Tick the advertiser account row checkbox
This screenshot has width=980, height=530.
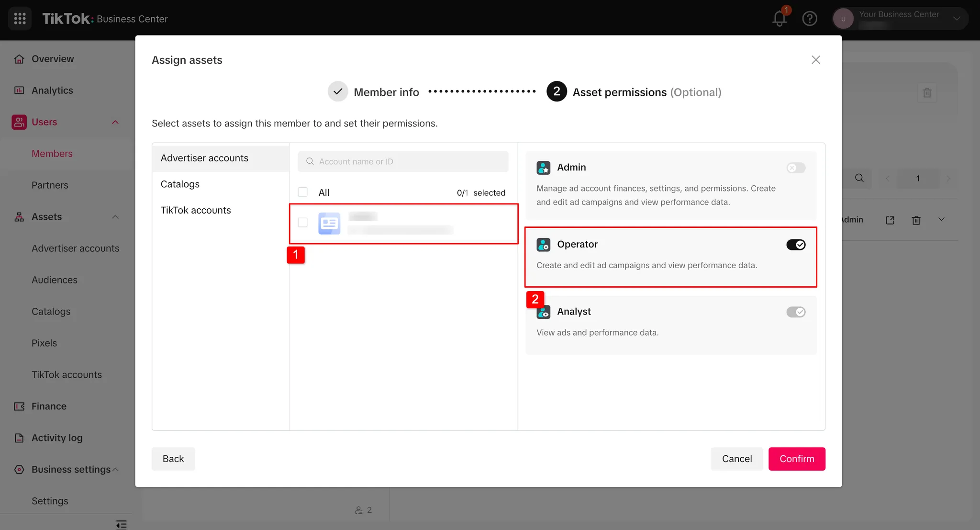pos(302,222)
